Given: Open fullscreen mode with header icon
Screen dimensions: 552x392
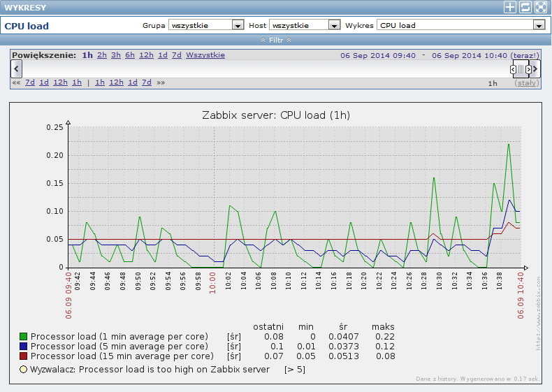Looking at the screenshot, I should pyautogui.click(x=540, y=7).
